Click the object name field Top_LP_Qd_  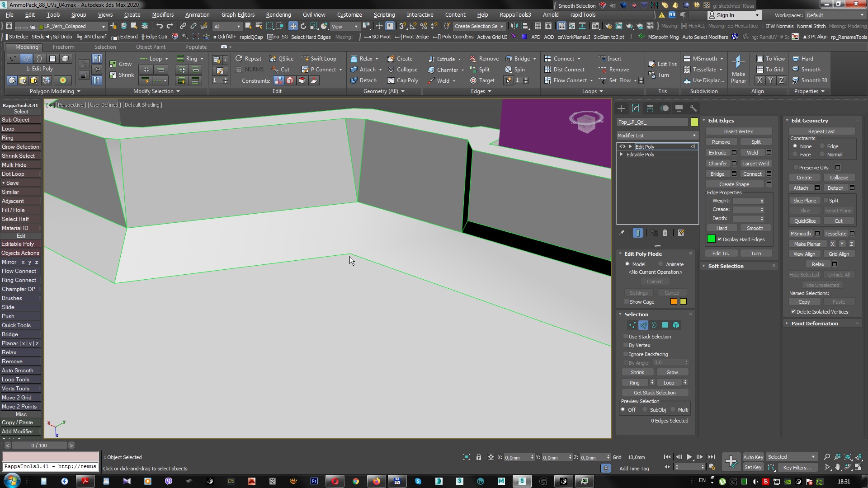click(x=652, y=122)
